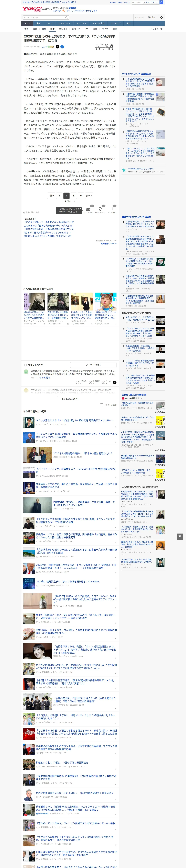186x868 pixels.
Task: Open the マイページ link
Action: (139, 17)
